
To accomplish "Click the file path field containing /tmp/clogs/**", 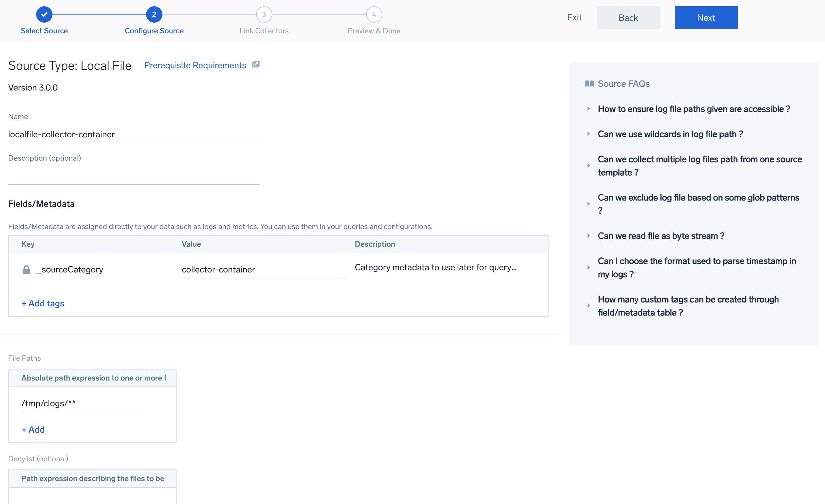I will coord(83,403).
